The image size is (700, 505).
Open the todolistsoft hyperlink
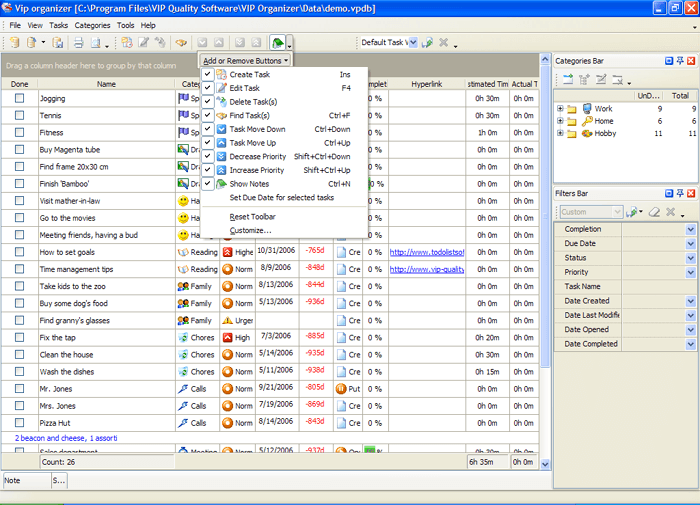(427, 252)
